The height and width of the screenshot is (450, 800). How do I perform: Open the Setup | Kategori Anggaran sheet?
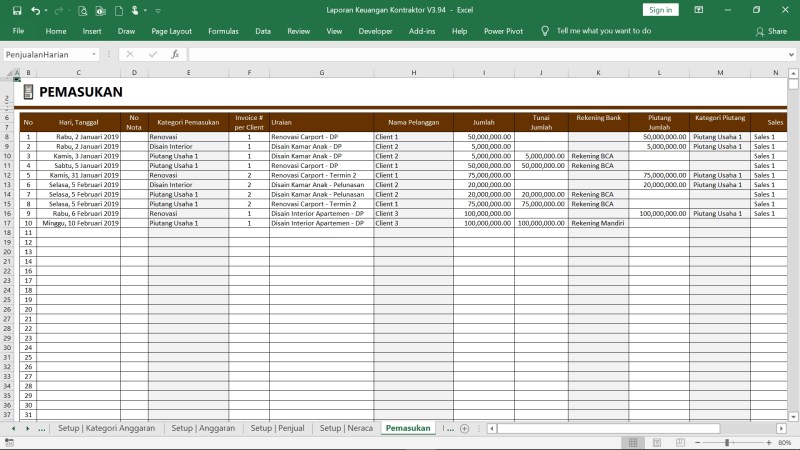pyautogui.click(x=106, y=428)
